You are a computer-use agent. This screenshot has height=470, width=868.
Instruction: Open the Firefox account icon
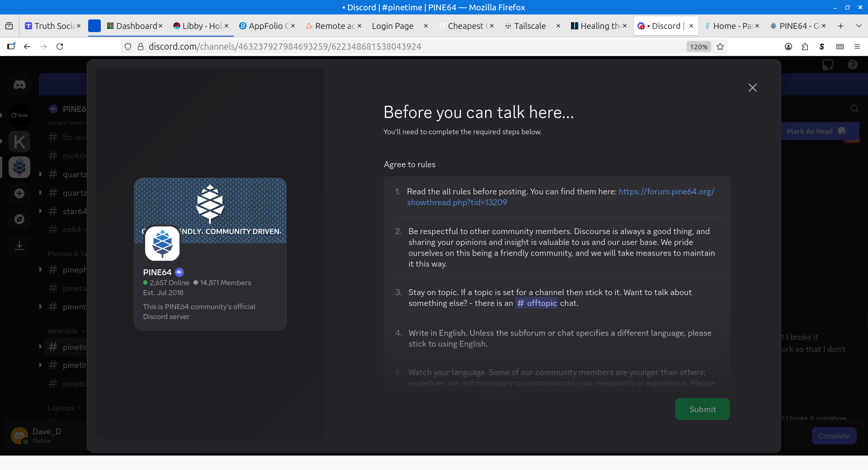(788, 47)
